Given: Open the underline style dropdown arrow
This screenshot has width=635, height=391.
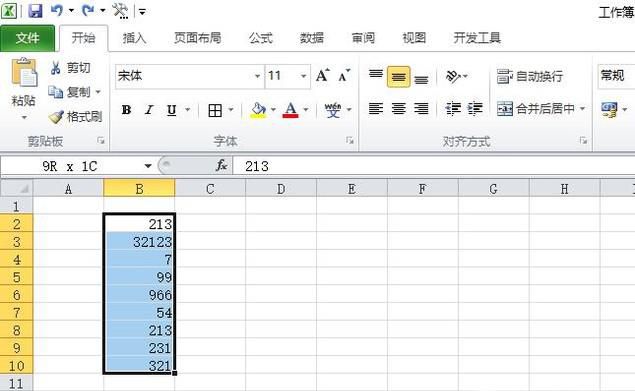Looking at the screenshot, I should pos(188,110).
